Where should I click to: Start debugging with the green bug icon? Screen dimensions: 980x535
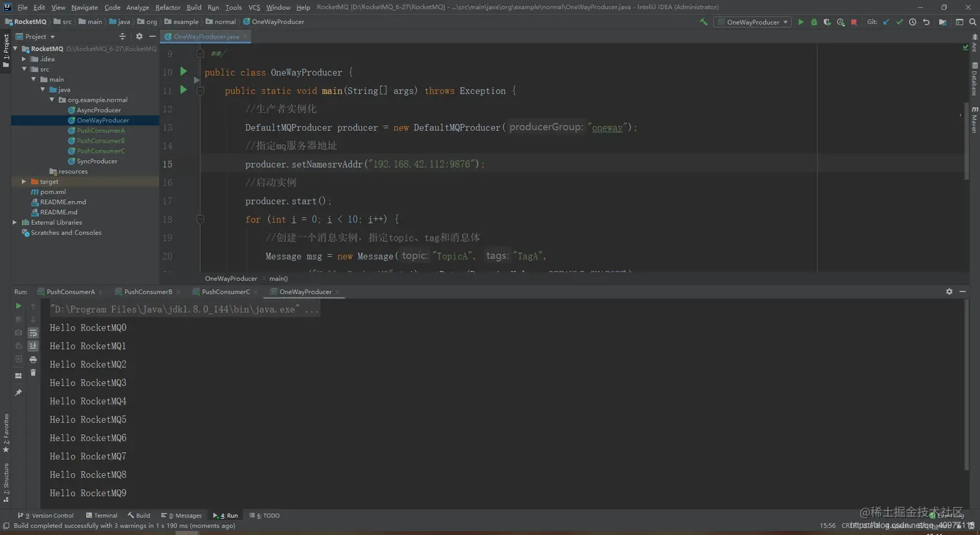814,22
